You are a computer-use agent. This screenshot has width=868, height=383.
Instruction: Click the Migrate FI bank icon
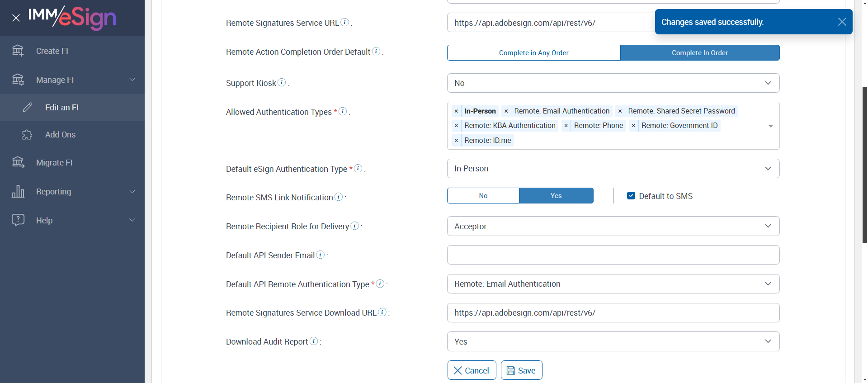coord(18,162)
